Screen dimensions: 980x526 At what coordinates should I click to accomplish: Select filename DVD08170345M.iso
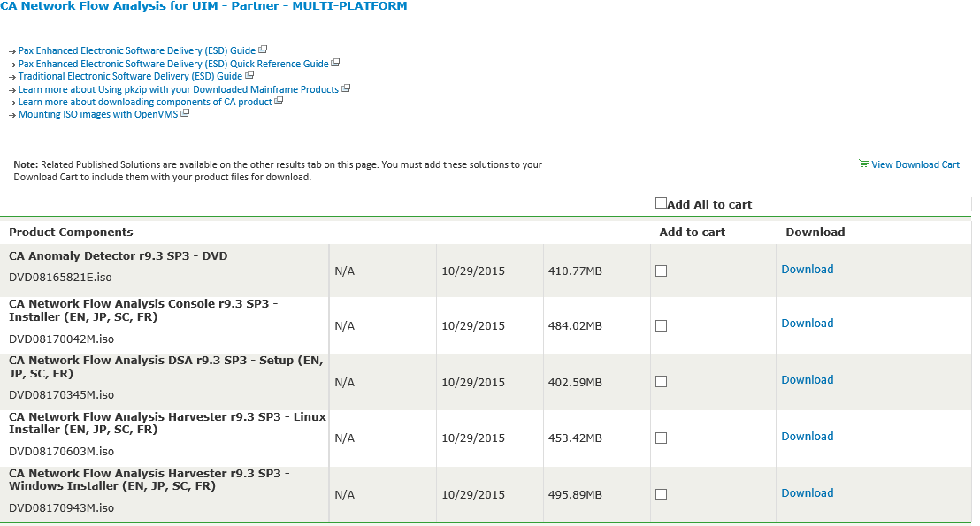point(61,395)
